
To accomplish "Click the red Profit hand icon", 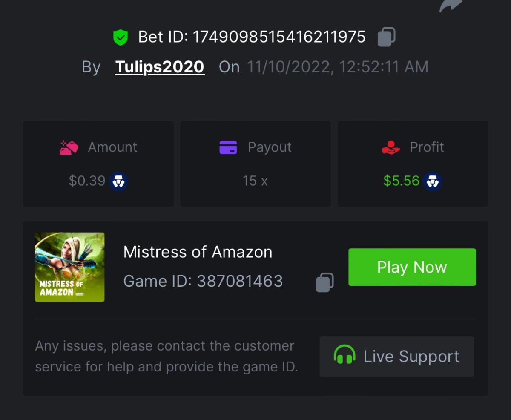I will (390, 147).
